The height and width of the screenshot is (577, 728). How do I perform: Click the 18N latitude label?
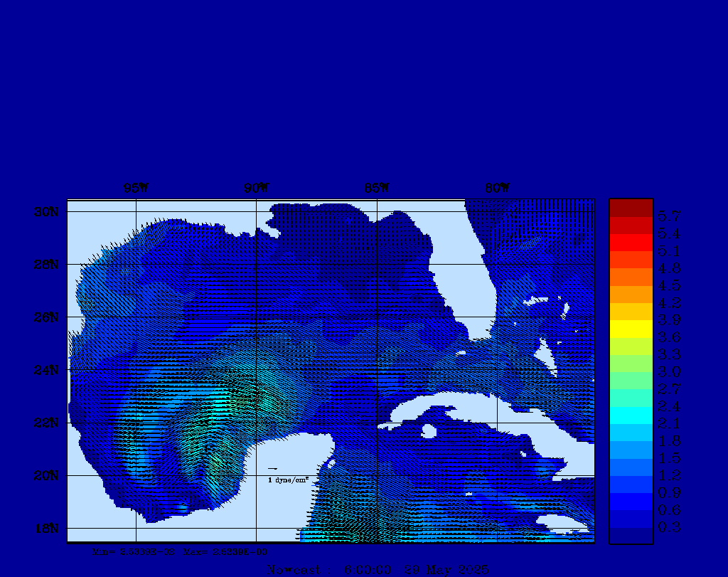pyautogui.click(x=45, y=528)
